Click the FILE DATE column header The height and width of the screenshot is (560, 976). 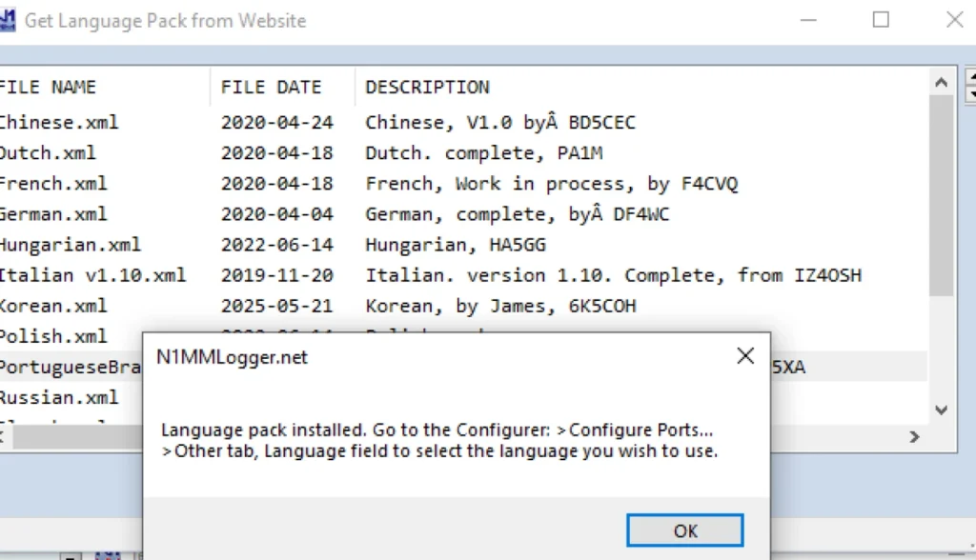271,88
